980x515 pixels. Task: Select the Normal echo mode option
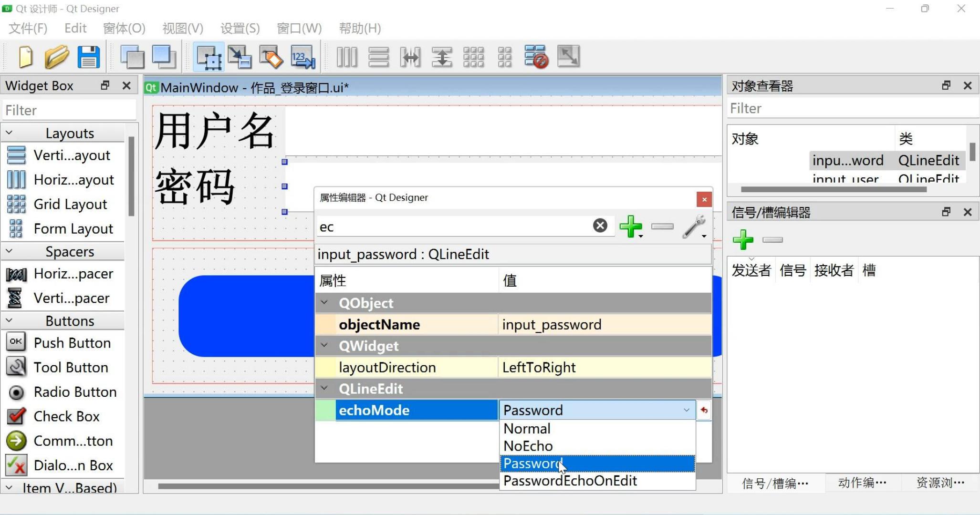(x=527, y=429)
